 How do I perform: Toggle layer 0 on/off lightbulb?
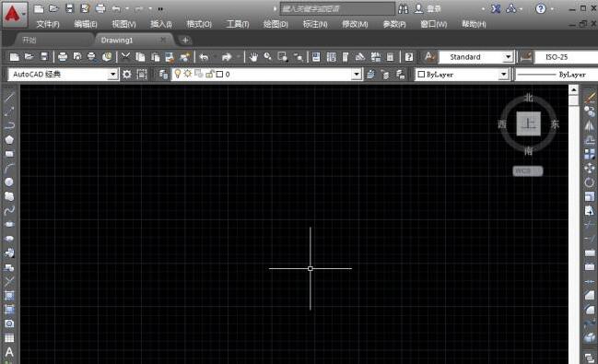[177, 74]
